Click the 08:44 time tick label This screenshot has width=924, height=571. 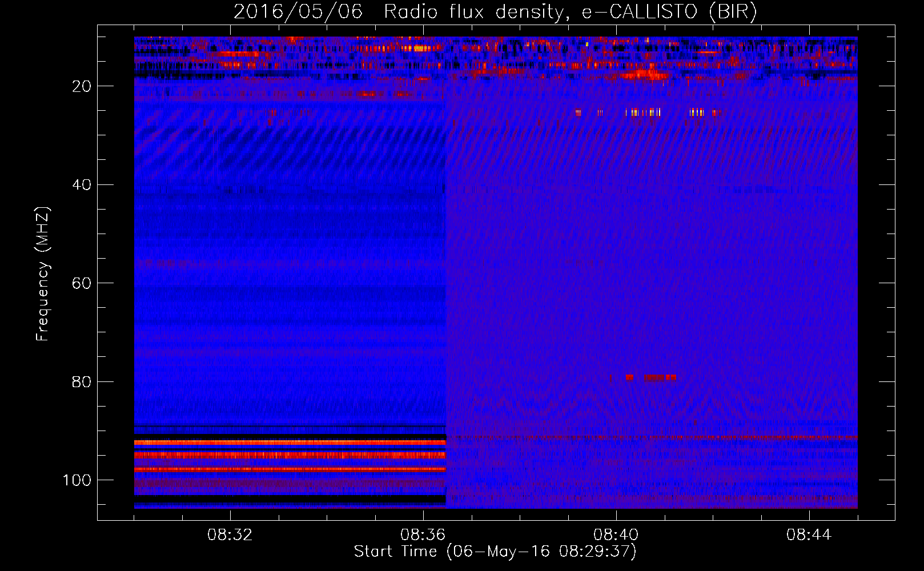pos(809,535)
